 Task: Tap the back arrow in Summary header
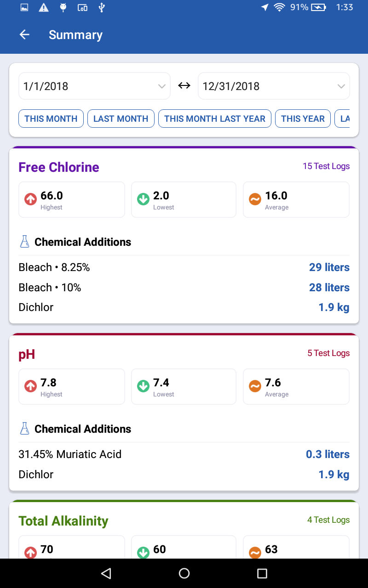(24, 35)
